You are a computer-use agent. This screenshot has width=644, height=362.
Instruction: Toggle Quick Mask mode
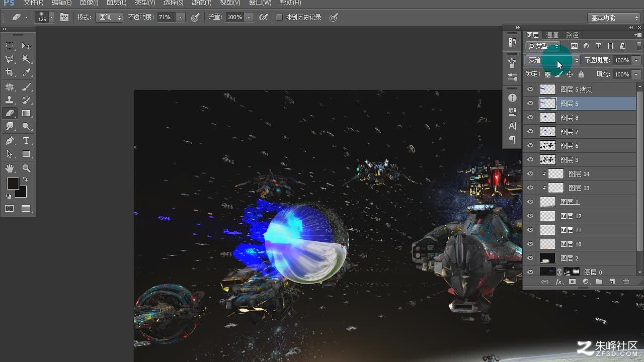pyautogui.click(x=10, y=208)
